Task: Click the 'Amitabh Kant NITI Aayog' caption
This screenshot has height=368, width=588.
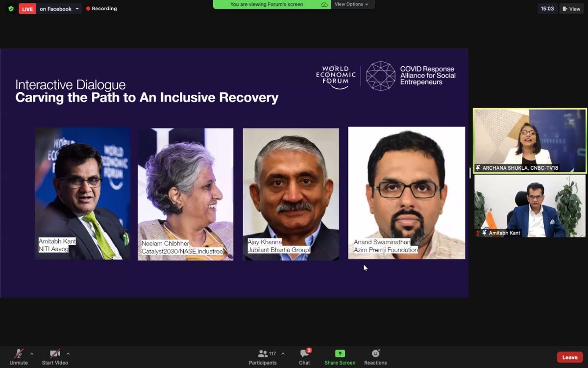Action: (58, 245)
